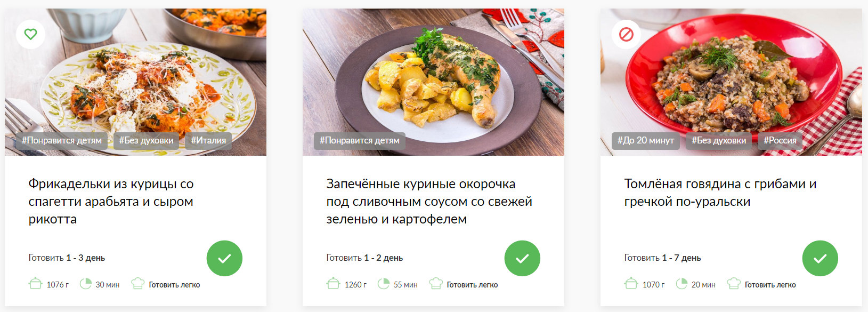Click the chef hat icon on chicken legs card
This screenshot has width=868, height=312.
tap(436, 283)
